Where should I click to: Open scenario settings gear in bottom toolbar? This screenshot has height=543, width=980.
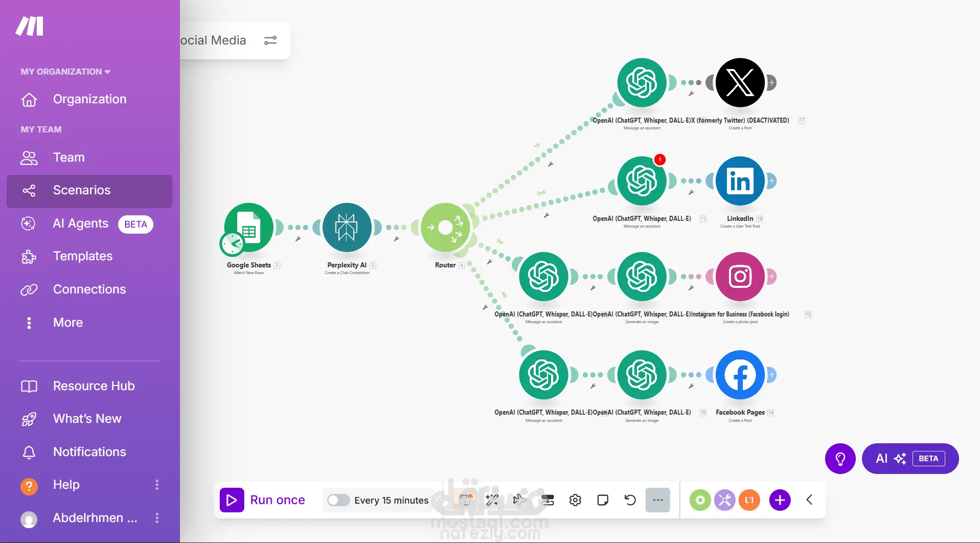(575, 500)
